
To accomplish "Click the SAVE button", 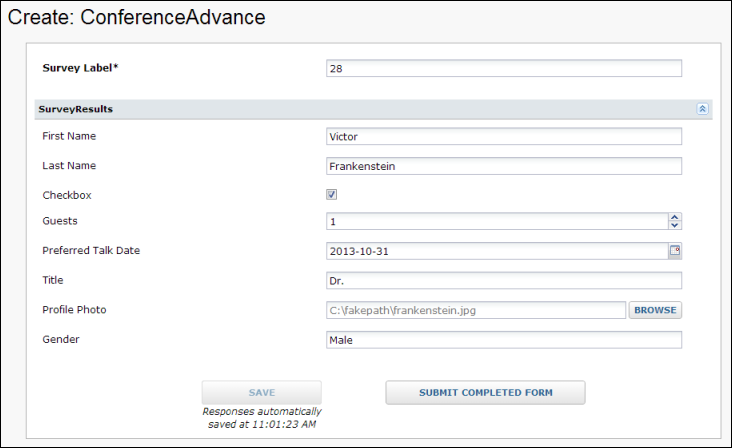I will [261, 392].
